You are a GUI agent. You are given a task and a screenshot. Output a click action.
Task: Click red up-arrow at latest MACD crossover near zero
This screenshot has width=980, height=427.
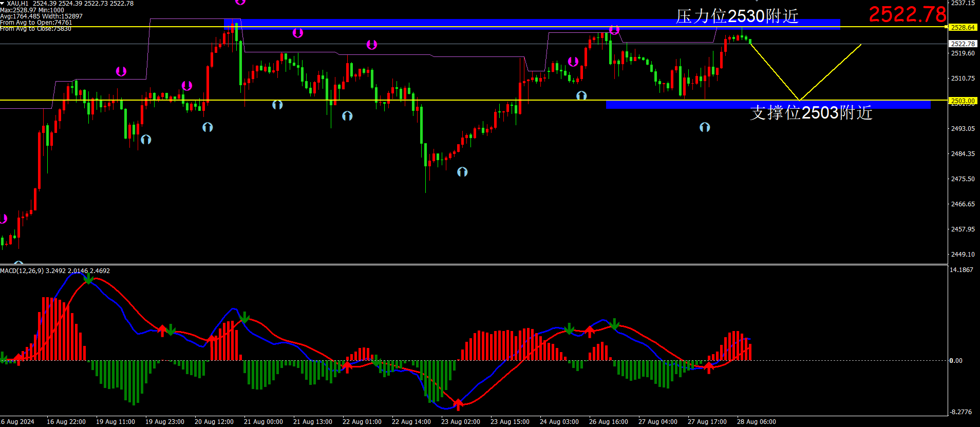coord(709,367)
